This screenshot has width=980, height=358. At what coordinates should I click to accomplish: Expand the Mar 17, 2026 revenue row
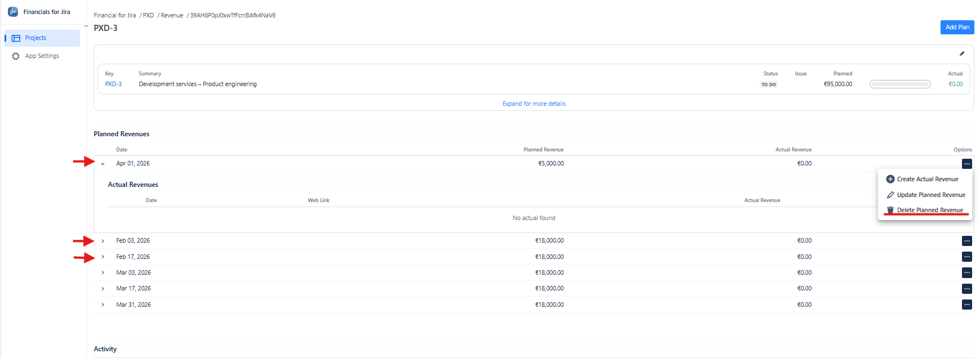coord(103,289)
